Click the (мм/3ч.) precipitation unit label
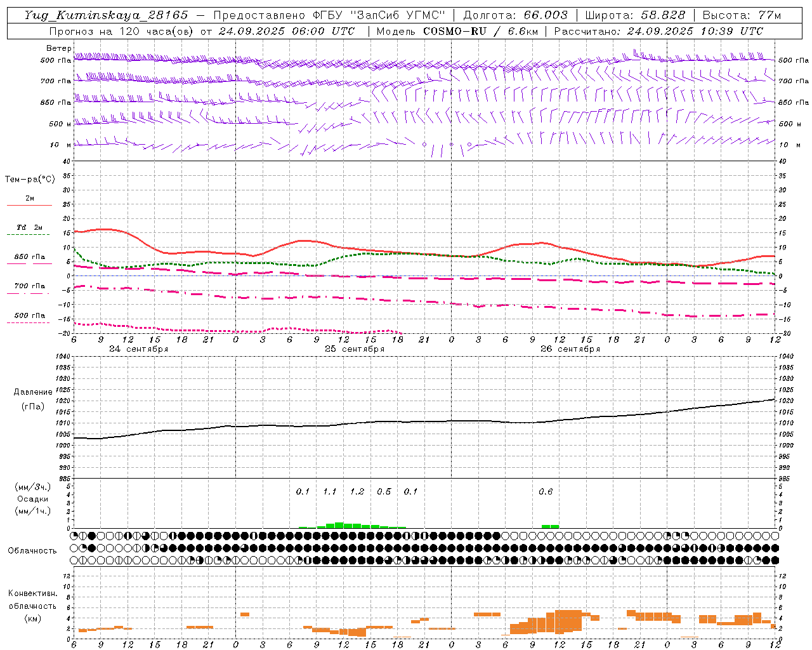The image size is (812, 650). (33, 487)
